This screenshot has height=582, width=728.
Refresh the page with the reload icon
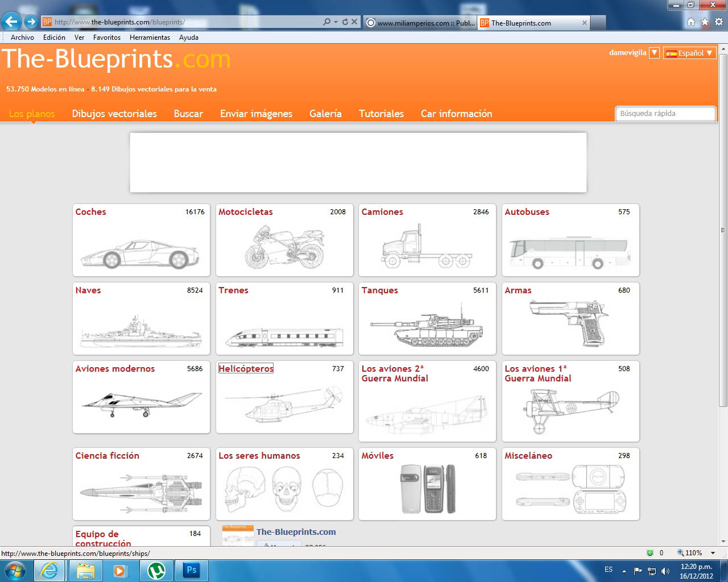tap(345, 22)
